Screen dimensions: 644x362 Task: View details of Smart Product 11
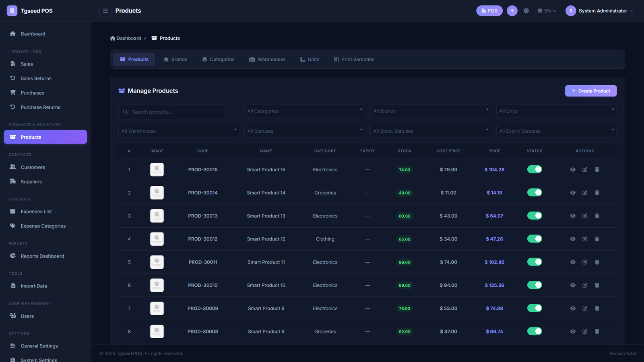point(573,262)
